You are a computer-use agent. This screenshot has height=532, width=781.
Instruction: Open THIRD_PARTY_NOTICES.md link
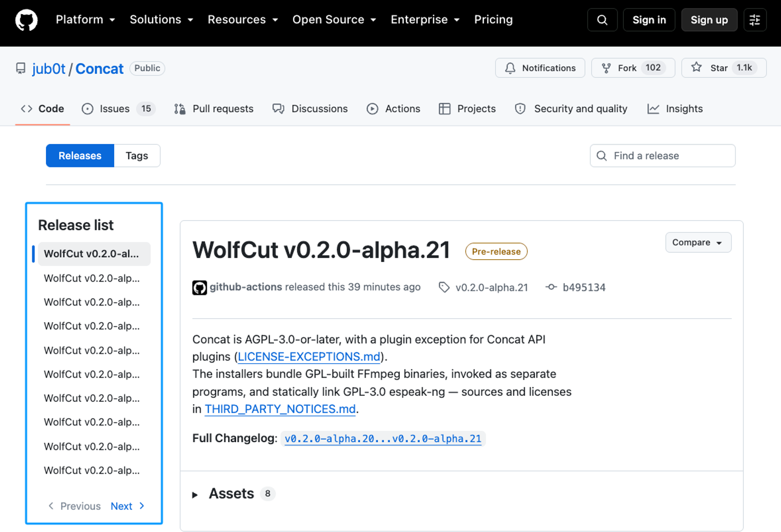click(280, 409)
